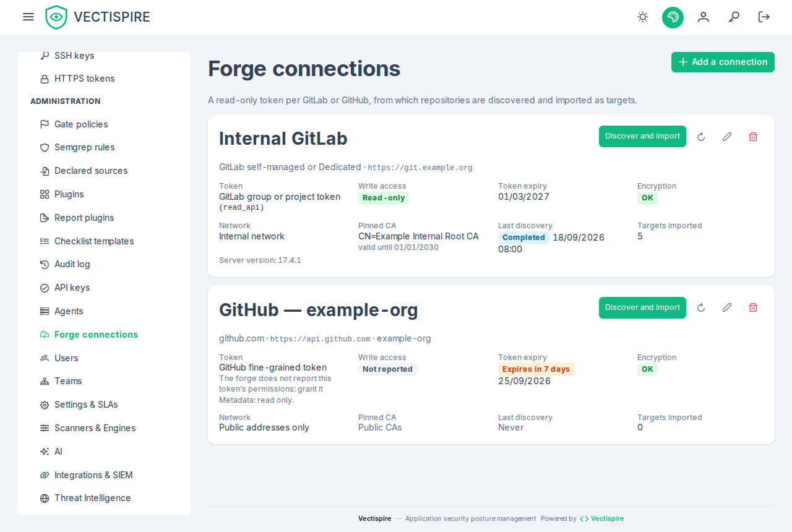Click the Expires in 7 days badge

coord(536,369)
